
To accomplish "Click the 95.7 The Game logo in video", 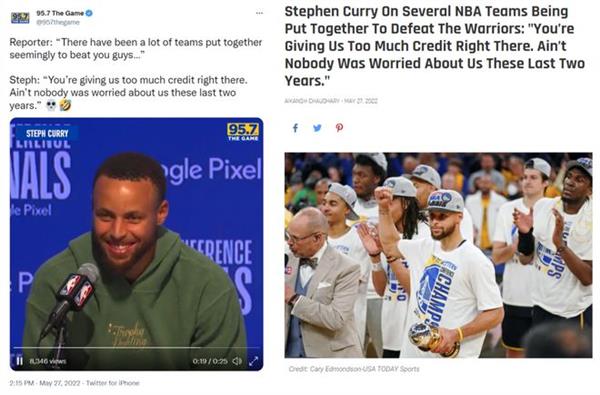I will pyautogui.click(x=243, y=132).
